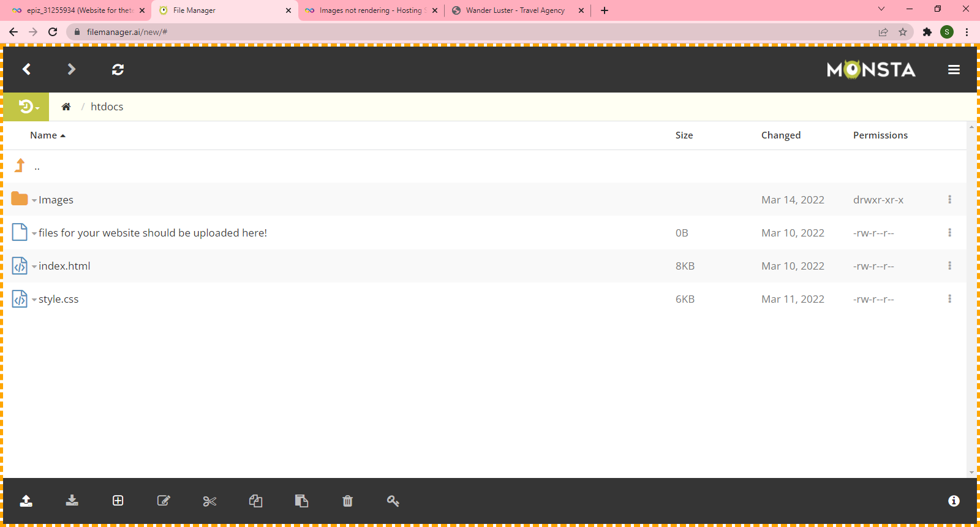The image size is (980, 527).
Task: Open permissions with the key icon
Action: (x=393, y=501)
